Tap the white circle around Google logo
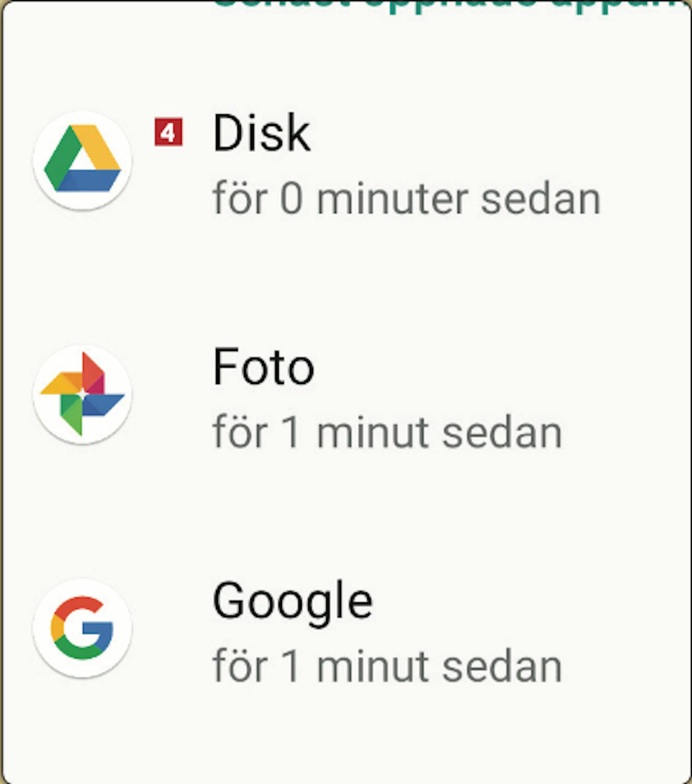The width and height of the screenshot is (692, 784). (83, 628)
